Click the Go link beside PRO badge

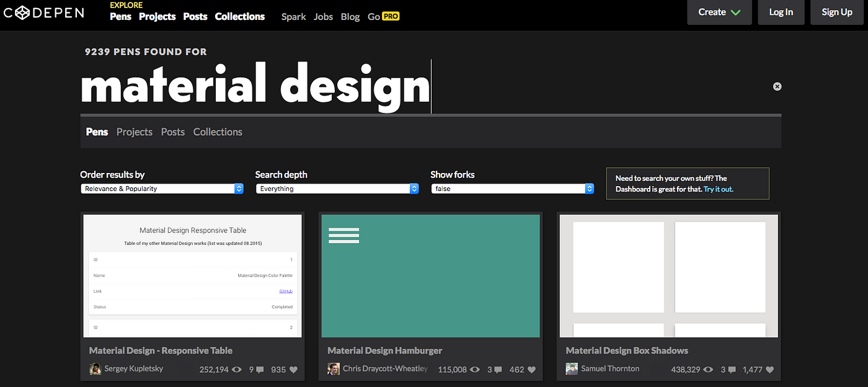373,17
